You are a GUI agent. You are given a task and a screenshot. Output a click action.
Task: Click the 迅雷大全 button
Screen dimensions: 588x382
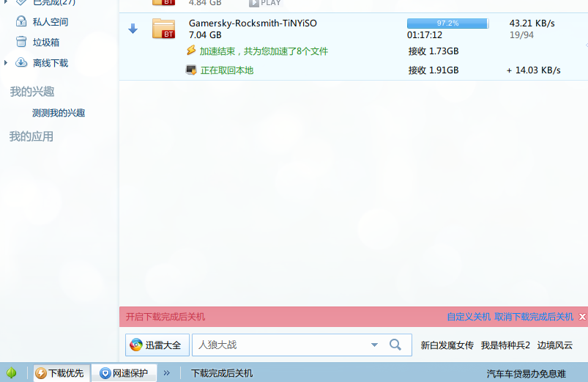[157, 345]
